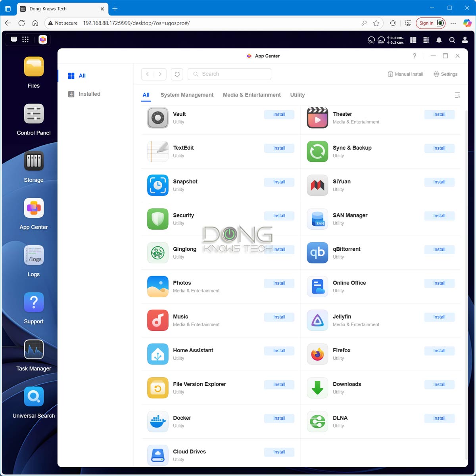Open the app grid launcher icon
The height and width of the screenshot is (476, 476).
[x=25, y=39]
